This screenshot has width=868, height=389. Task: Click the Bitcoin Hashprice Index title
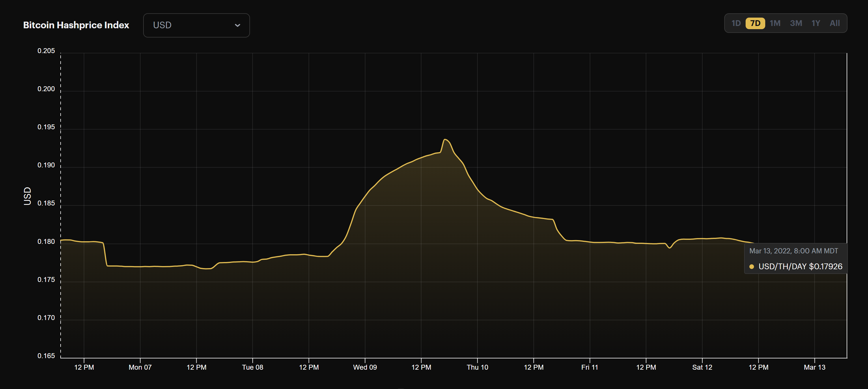[x=76, y=25]
